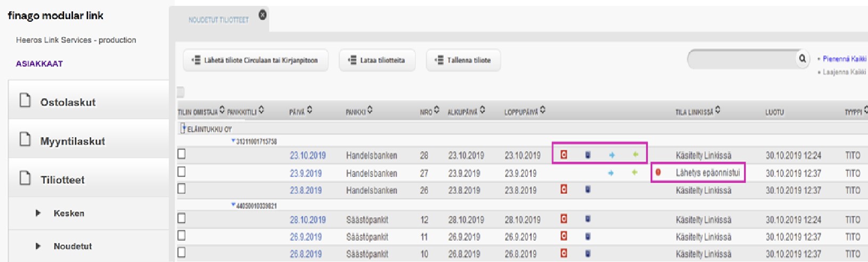Screen dimensions: 868x262
Task: Expand the Noudetut submenu
Action: point(38,246)
